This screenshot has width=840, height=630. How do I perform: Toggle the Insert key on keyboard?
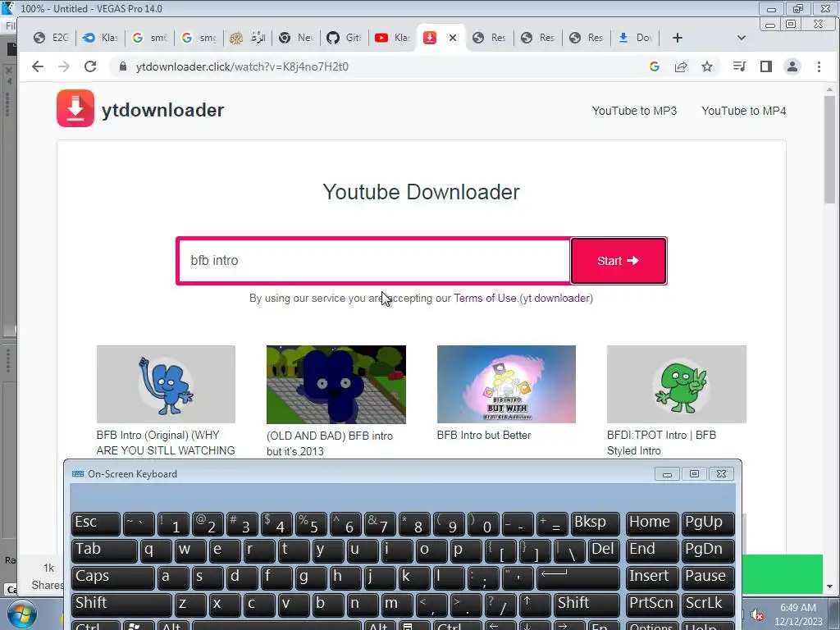pyautogui.click(x=652, y=577)
